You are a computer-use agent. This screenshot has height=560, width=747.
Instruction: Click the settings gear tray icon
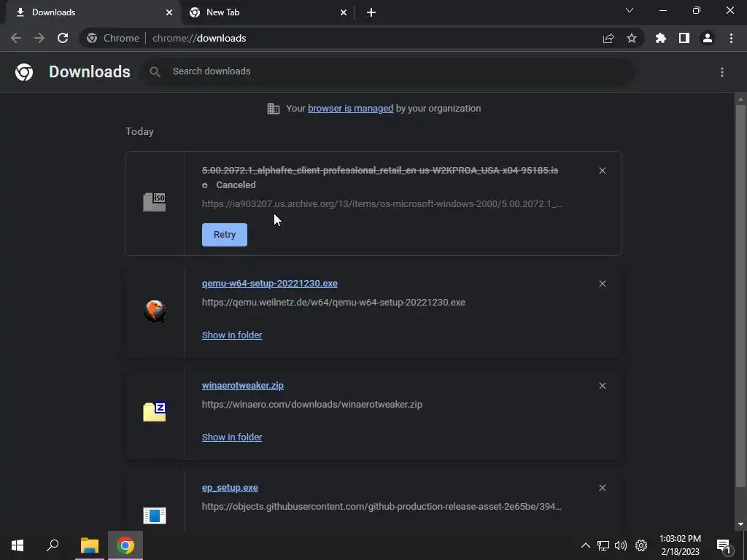641,545
